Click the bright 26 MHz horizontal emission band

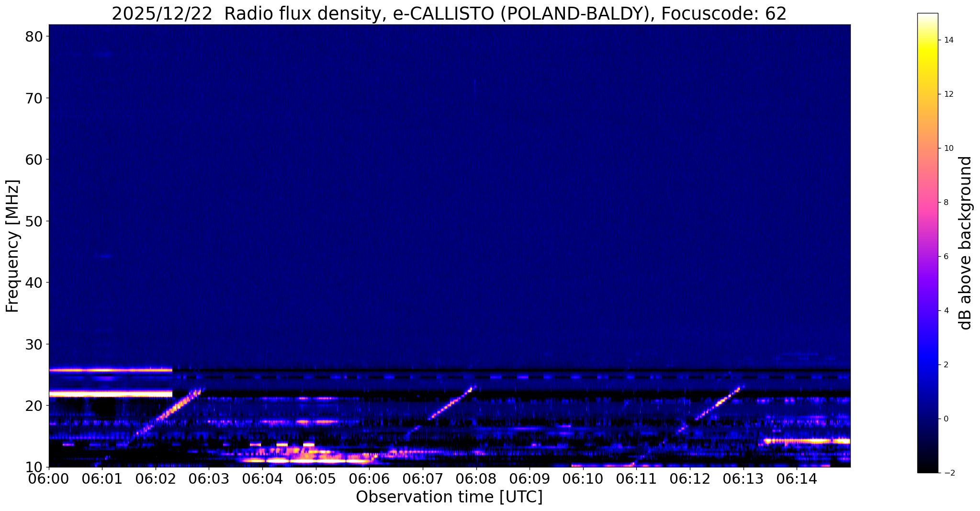(111, 370)
